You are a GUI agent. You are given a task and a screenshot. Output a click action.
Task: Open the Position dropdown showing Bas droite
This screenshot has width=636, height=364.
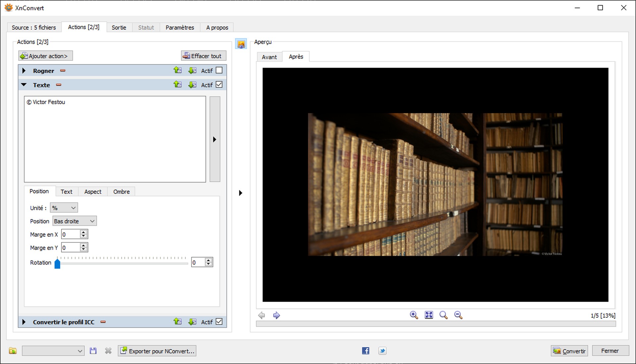pyautogui.click(x=75, y=221)
